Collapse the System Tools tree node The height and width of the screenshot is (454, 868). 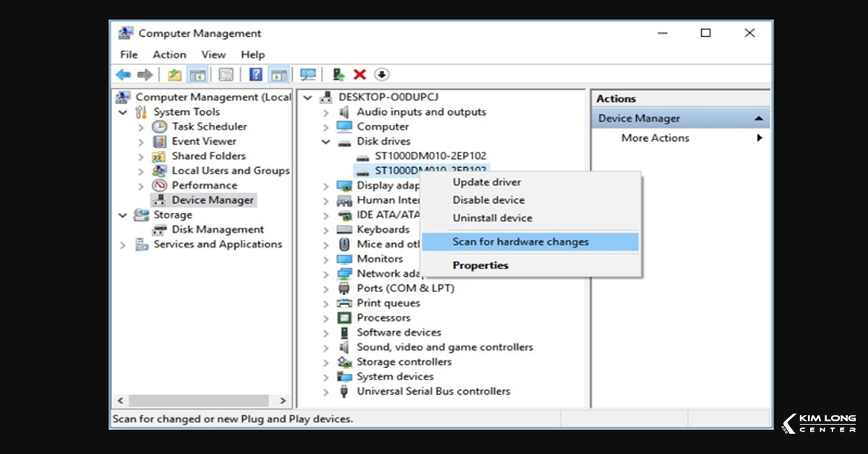point(123,112)
